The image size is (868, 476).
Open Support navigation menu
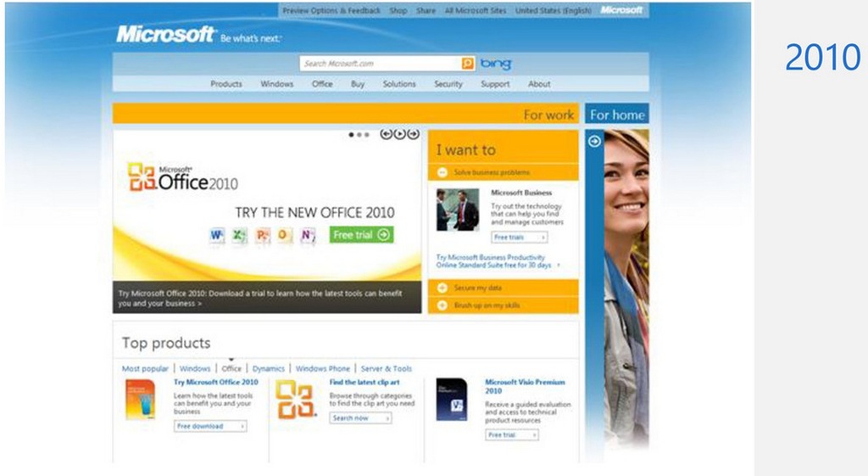coord(495,84)
